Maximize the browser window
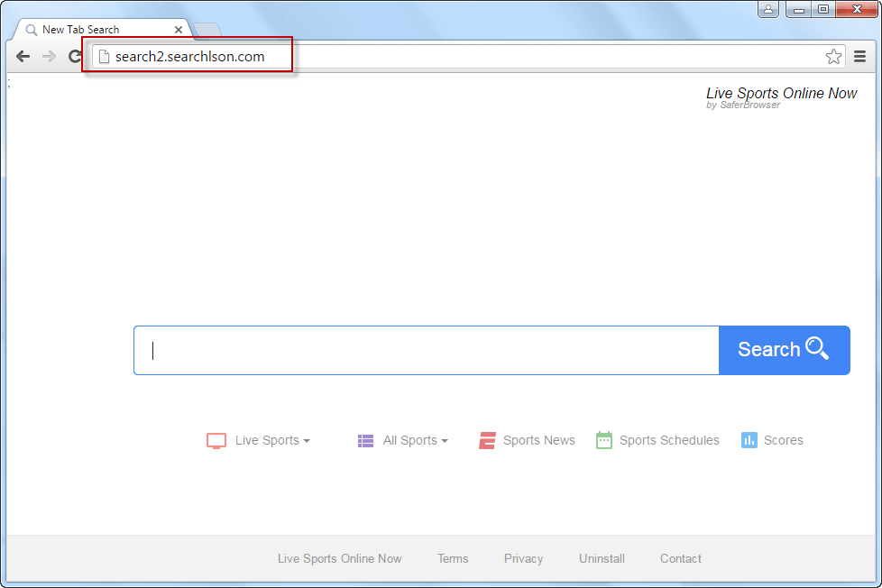The width and height of the screenshot is (882, 588). click(x=823, y=9)
